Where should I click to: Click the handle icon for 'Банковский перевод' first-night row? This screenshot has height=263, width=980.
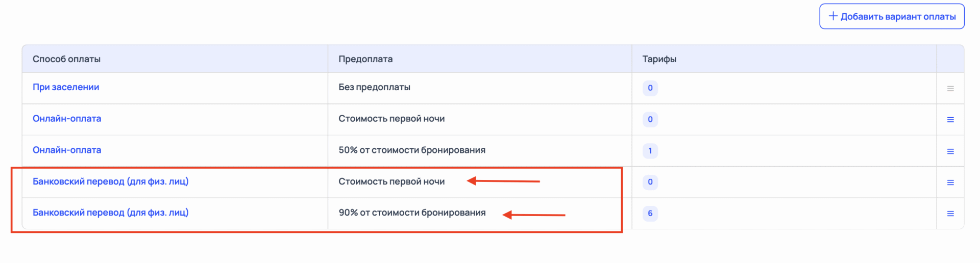(x=950, y=182)
